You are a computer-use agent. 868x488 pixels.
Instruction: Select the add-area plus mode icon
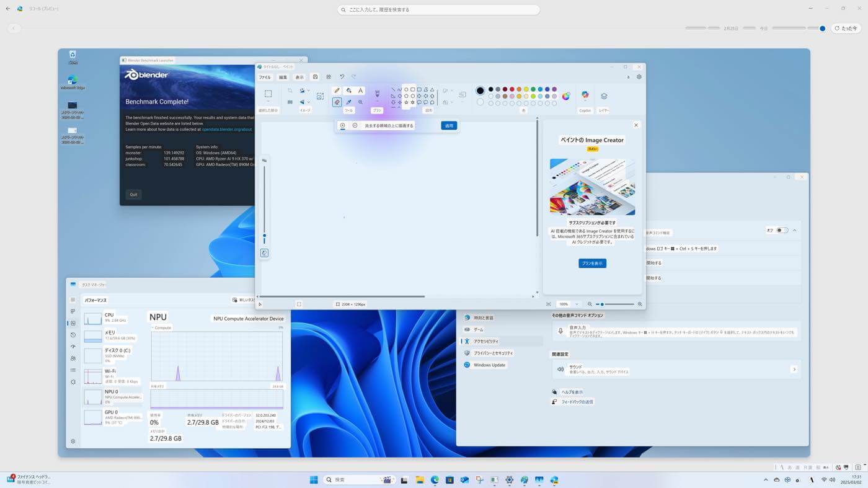342,125
